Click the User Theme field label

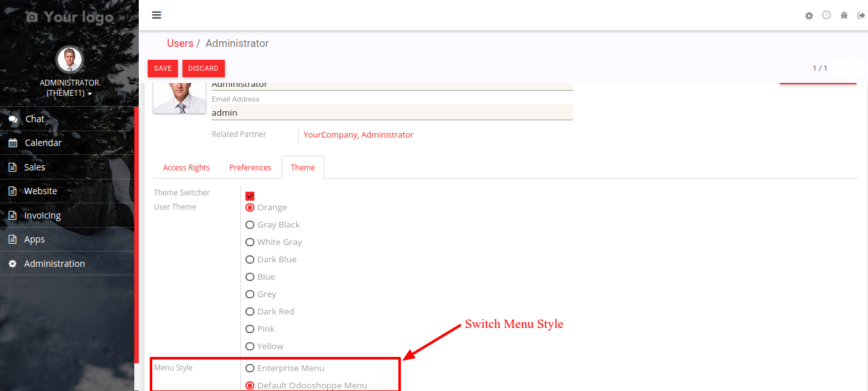click(x=175, y=207)
